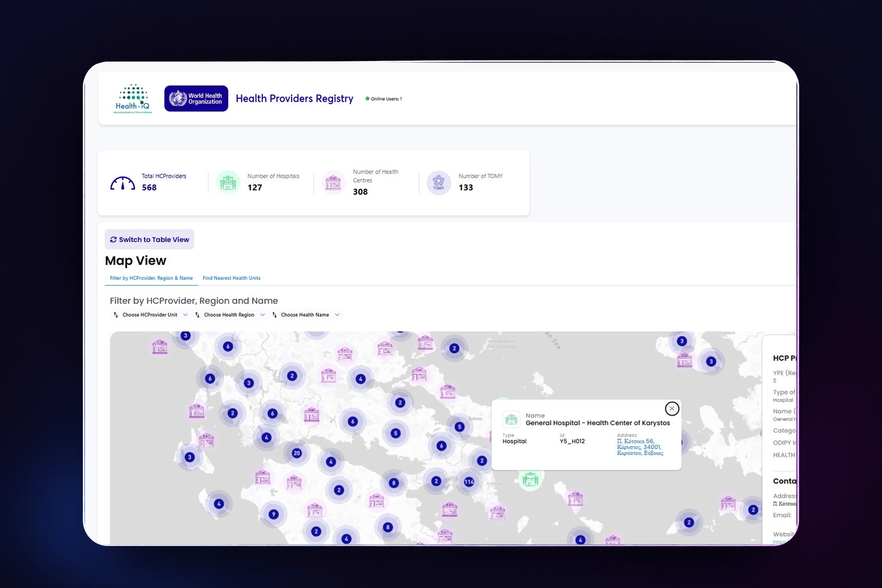Viewport: 882px width, 588px height.
Task: Select Find Nearest Health Units tab
Action: pyautogui.click(x=231, y=278)
